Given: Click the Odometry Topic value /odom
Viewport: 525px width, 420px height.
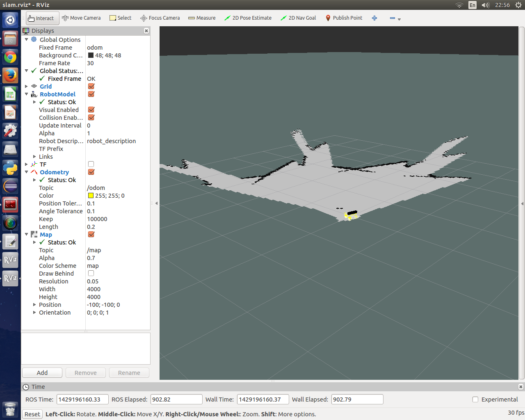Looking at the screenshot, I should pyautogui.click(x=96, y=188).
